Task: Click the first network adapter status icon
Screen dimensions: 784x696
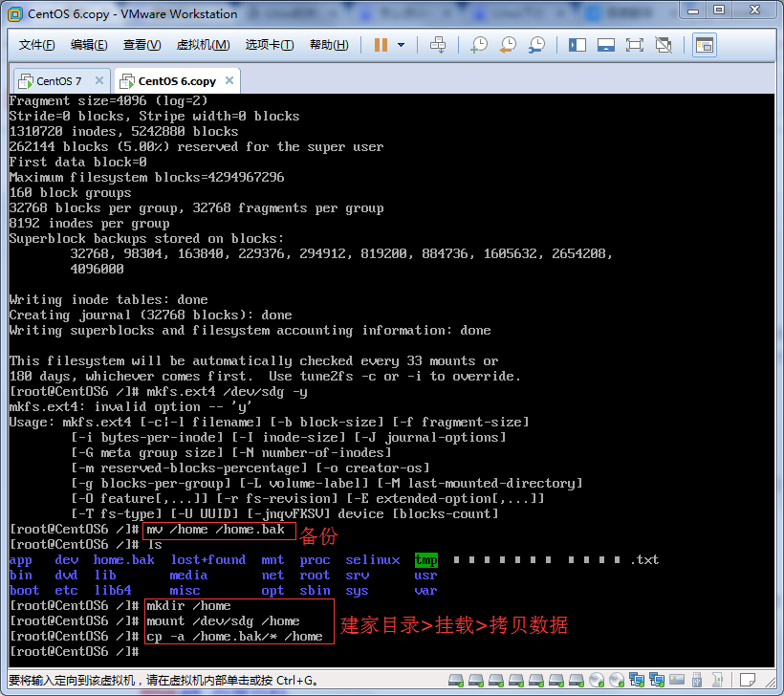Action: coord(637,680)
